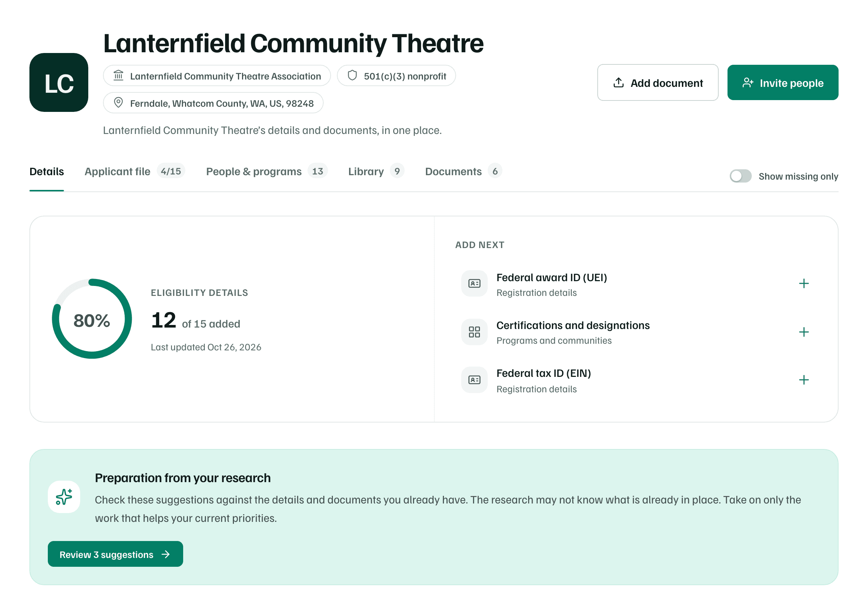Click the sparkle icon in the research preparation card
This screenshot has height=608, width=868.
click(64, 497)
